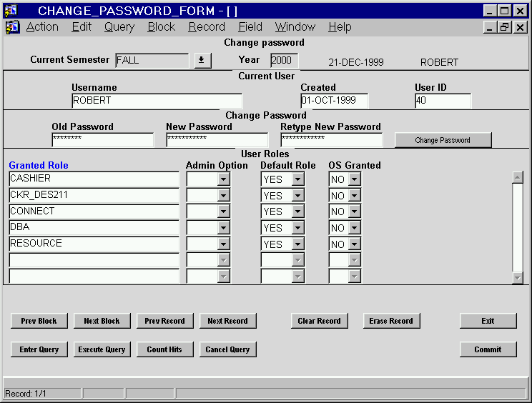Click the Retype New Password field

(332, 139)
